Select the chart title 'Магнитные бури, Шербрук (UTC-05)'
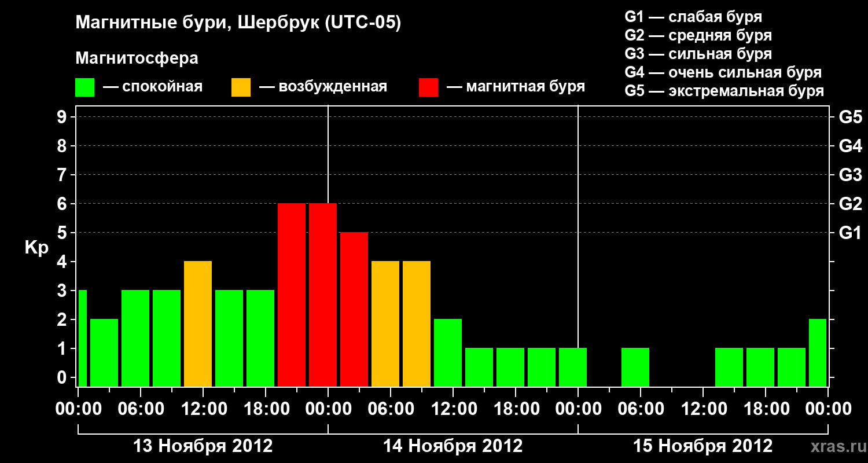 (x=238, y=24)
